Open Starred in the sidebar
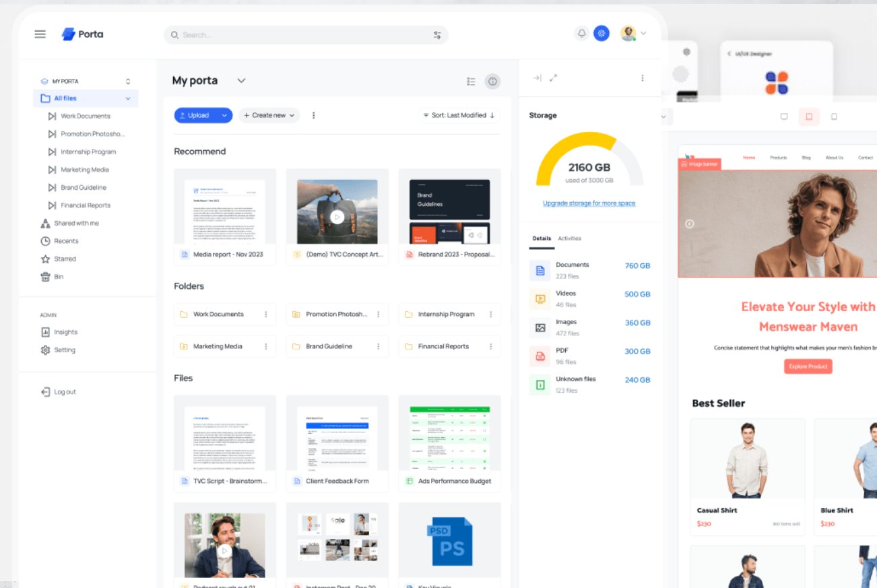877x588 pixels. [x=65, y=259]
